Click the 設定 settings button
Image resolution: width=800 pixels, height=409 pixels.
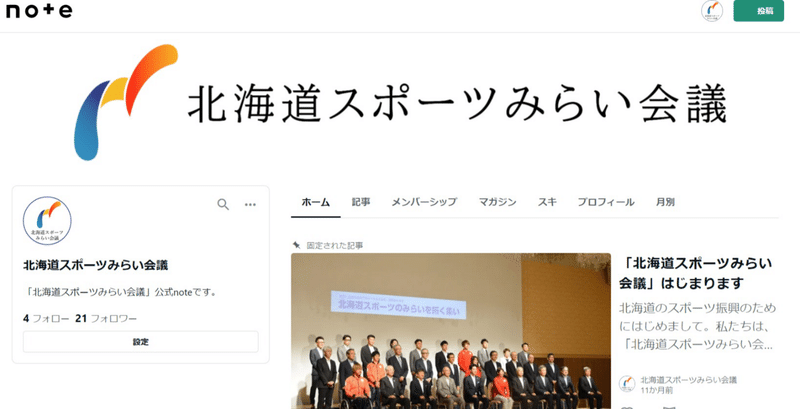(x=141, y=342)
